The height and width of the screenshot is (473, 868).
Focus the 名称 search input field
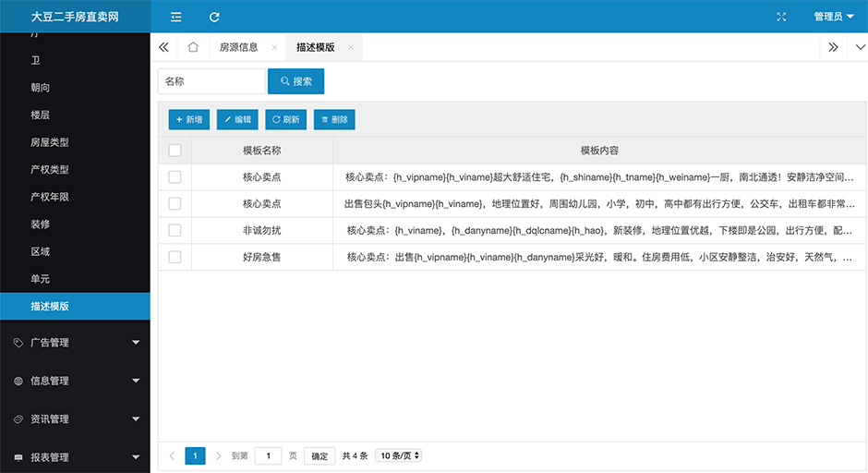211,81
